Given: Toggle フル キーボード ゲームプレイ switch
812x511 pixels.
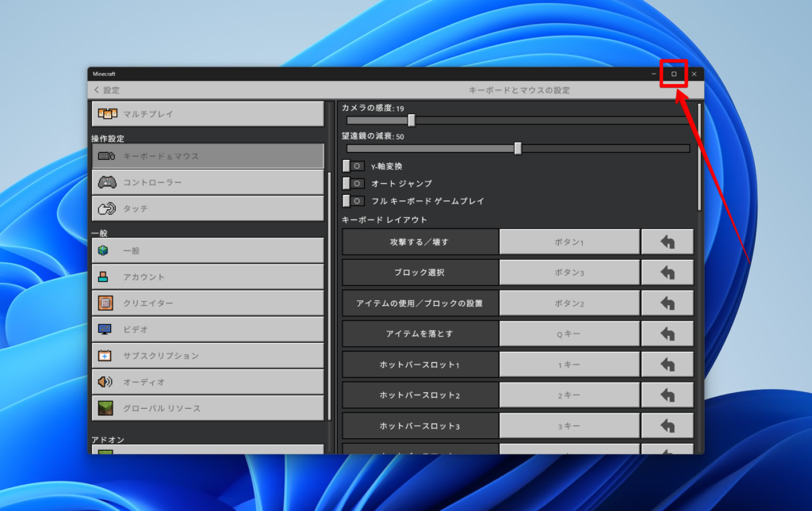Looking at the screenshot, I should point(354,201).
